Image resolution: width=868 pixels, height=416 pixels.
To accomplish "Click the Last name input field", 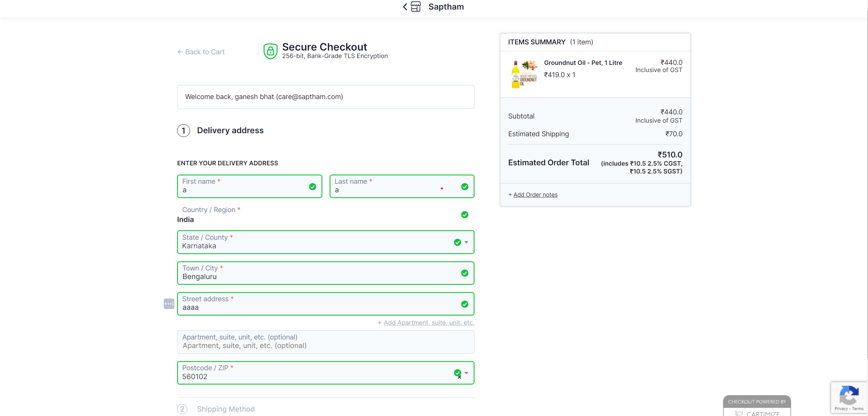I will (x=386, y=190).
